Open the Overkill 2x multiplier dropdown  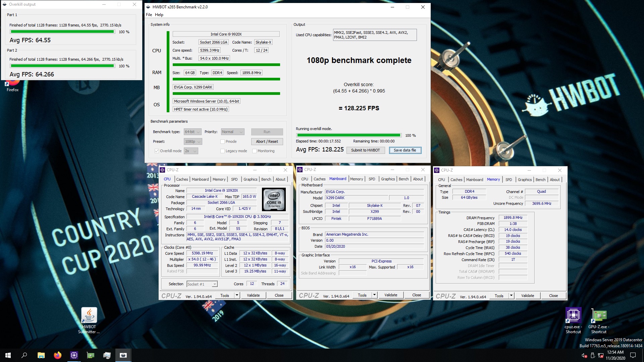[x=191, y=151]
